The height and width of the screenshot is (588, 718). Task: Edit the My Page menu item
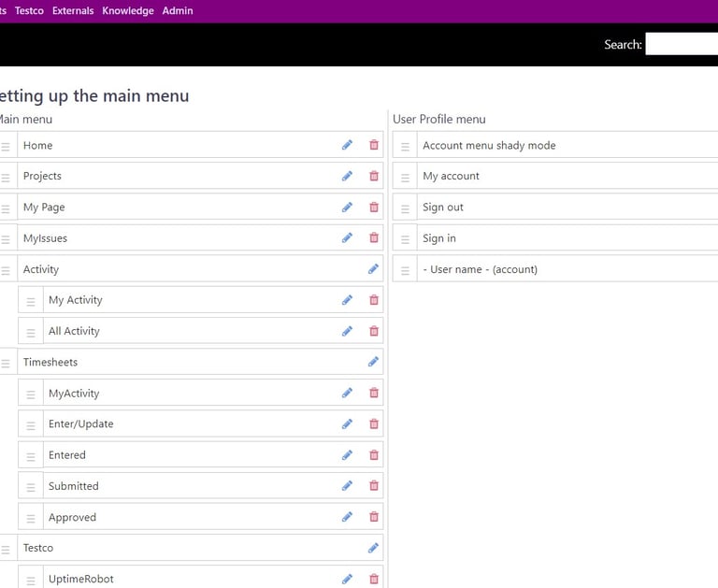pyautogui.click(x=347, y=207)
